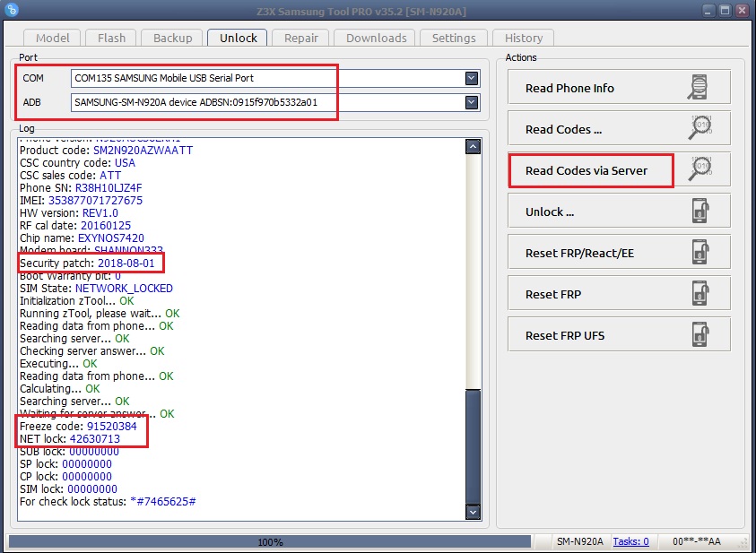Screen dimensions: 756x553
Task: Click the SAMSUNG-SM-N920A ADB device field
Action: (275, 102)
